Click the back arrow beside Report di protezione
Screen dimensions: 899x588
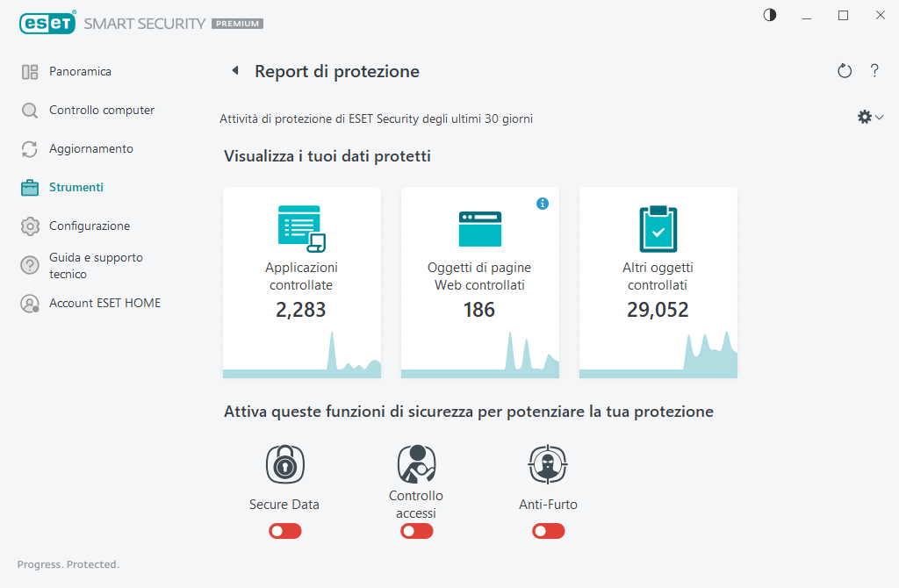pos(234,71)
